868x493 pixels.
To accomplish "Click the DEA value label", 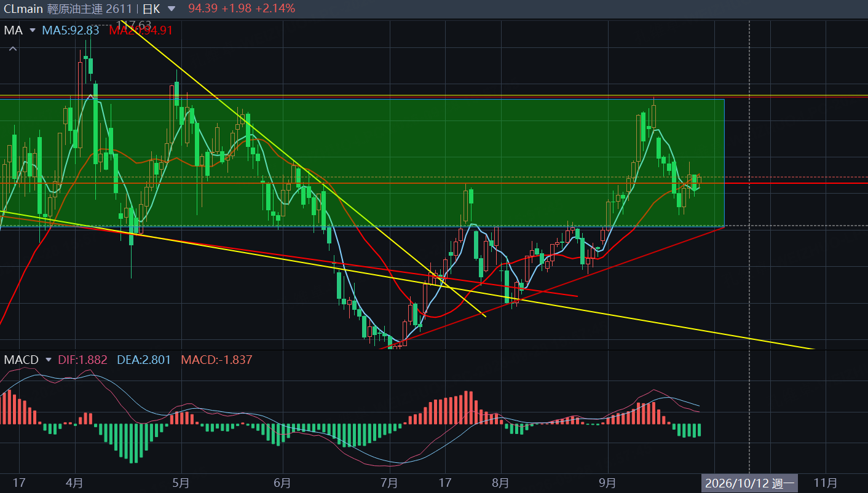I will pyautogui.click(x=143, y=360).
